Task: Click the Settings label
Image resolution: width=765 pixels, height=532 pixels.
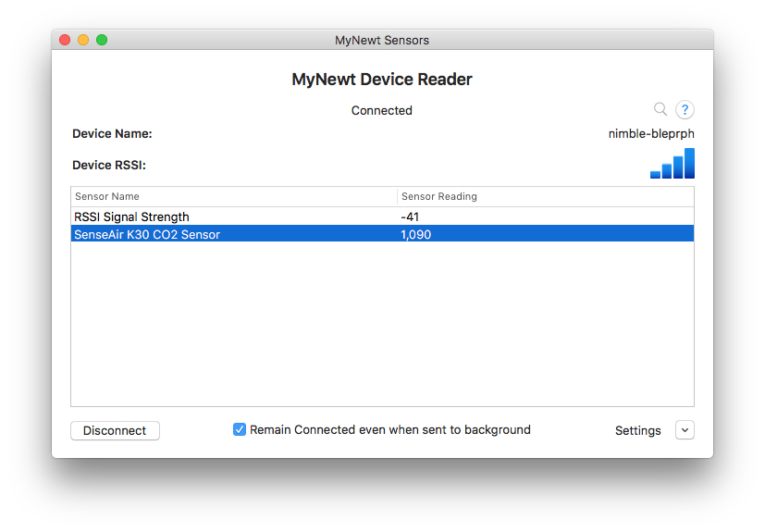Action: pos(637,430)
